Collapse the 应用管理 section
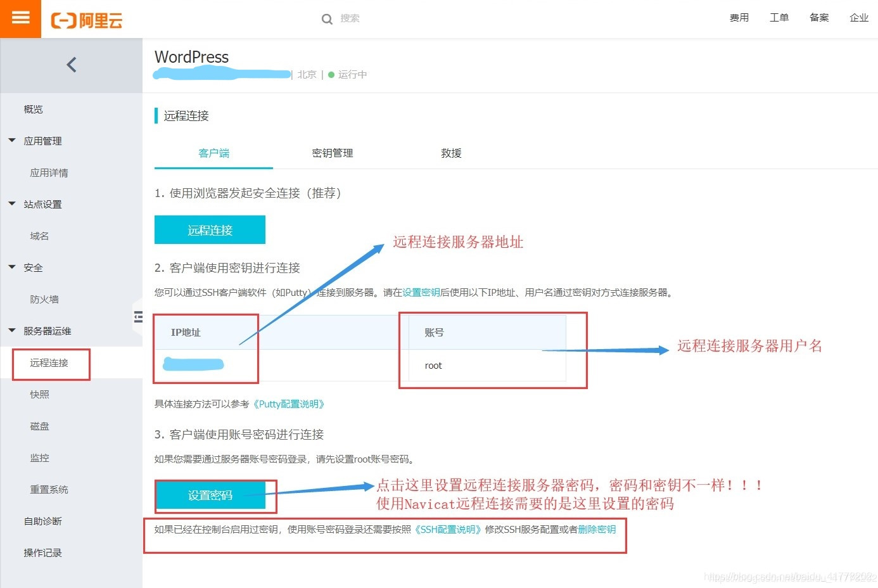This screenshot has width=878, height=588. click(12, 141)
